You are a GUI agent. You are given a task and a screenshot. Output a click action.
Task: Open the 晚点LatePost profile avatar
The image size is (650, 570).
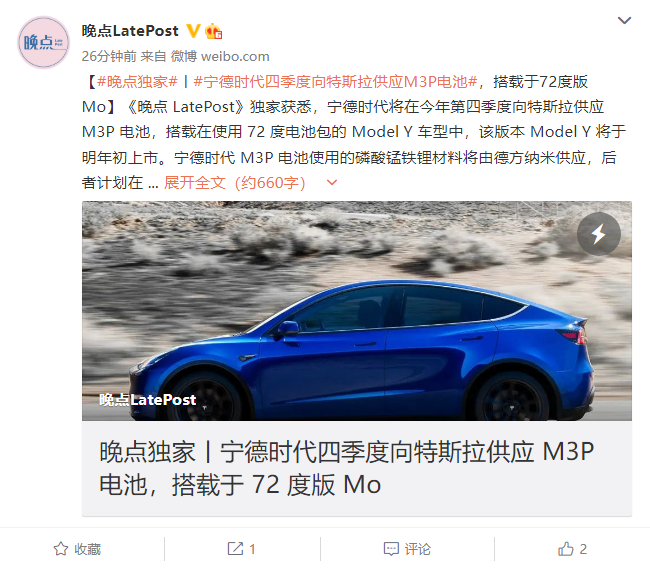tap(43, 42)
